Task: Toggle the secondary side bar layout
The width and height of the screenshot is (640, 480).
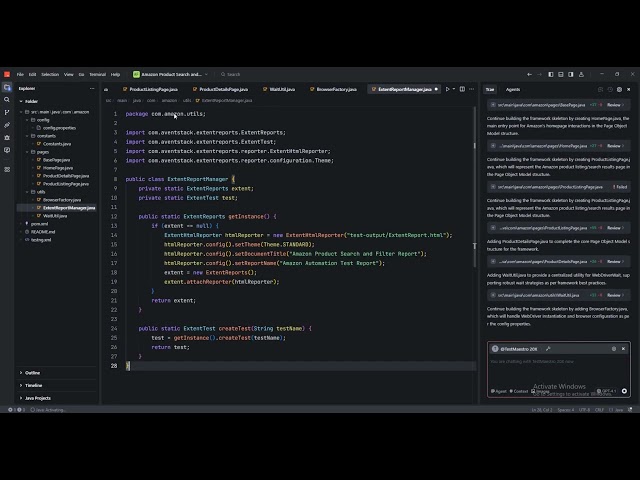Action: pyautogui.click(x=571, y=74)
